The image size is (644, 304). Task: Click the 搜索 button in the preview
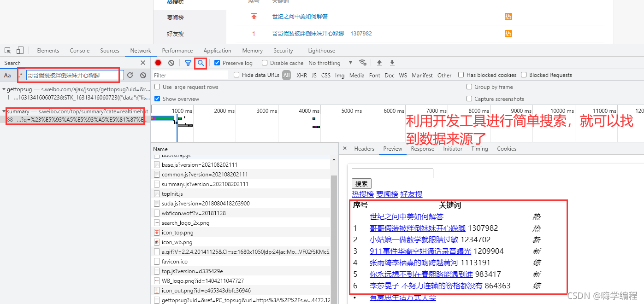(361, 183)
